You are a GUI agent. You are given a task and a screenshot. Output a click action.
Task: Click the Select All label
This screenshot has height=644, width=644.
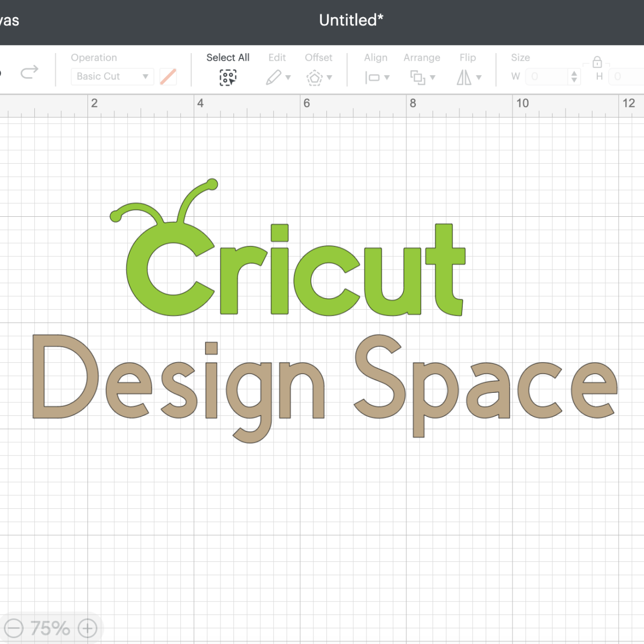coord(228,57)
